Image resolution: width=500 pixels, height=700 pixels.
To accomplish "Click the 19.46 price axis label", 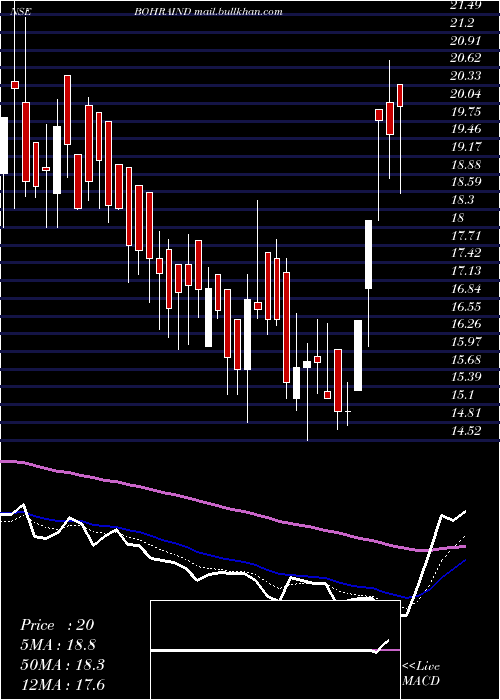I will tap(465, 129).
